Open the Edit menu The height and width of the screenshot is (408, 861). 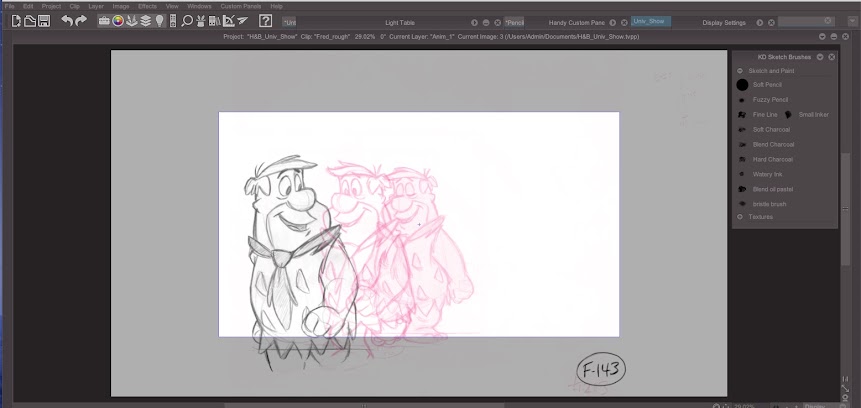pyautogui.click(x=28, y=6)
